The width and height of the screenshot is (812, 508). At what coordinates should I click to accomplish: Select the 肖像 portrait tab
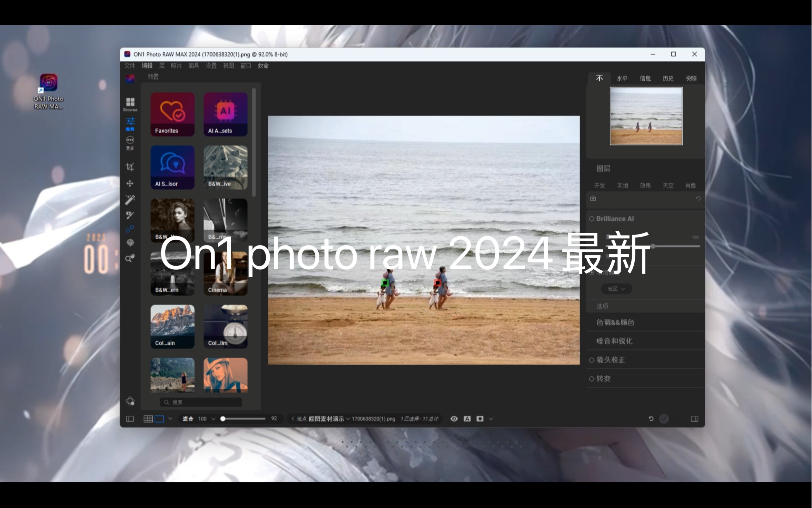[x=691, y=185]
